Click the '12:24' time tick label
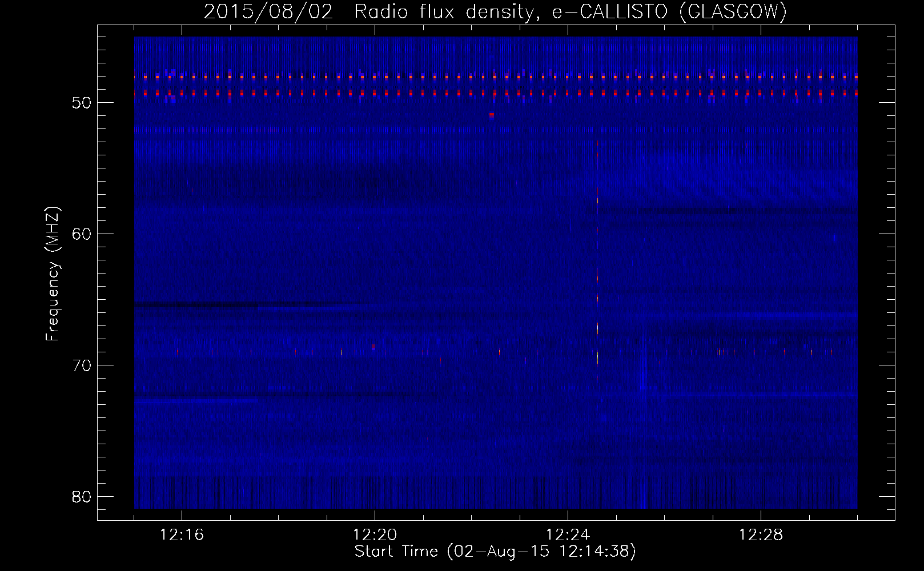924x571 pixels. [568, 535]
